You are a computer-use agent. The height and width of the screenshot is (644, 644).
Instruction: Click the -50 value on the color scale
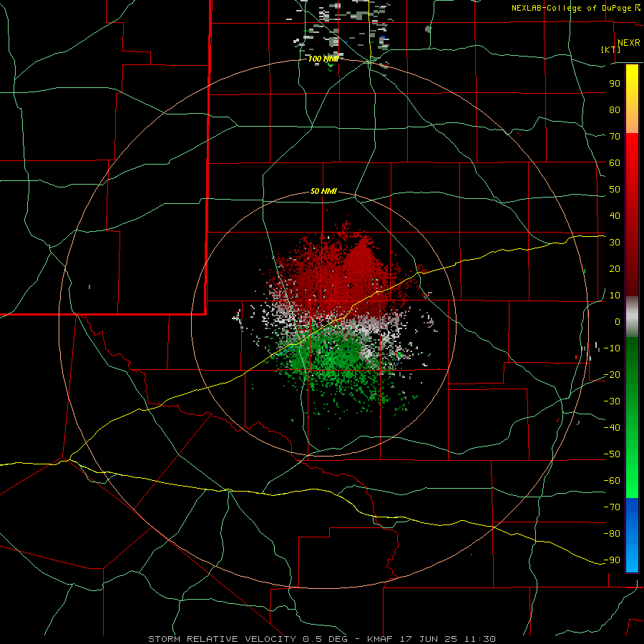(x=612, y=454)
